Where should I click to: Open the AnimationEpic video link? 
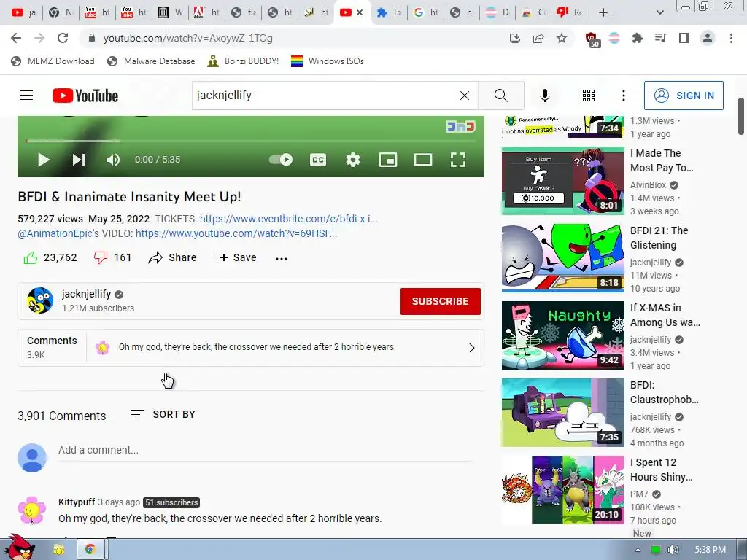pyautogui.click(x=236, y=233)
